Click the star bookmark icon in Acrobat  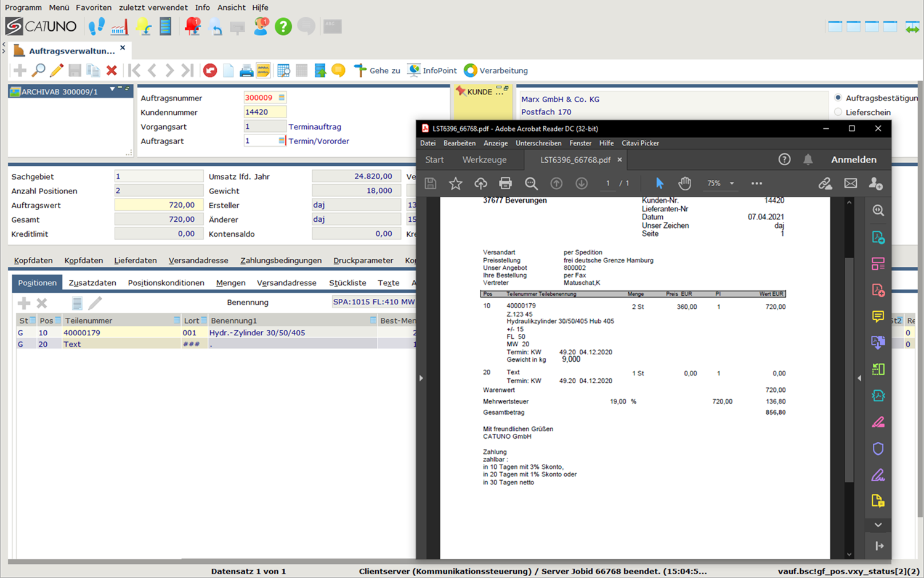[x=455, y=184]
